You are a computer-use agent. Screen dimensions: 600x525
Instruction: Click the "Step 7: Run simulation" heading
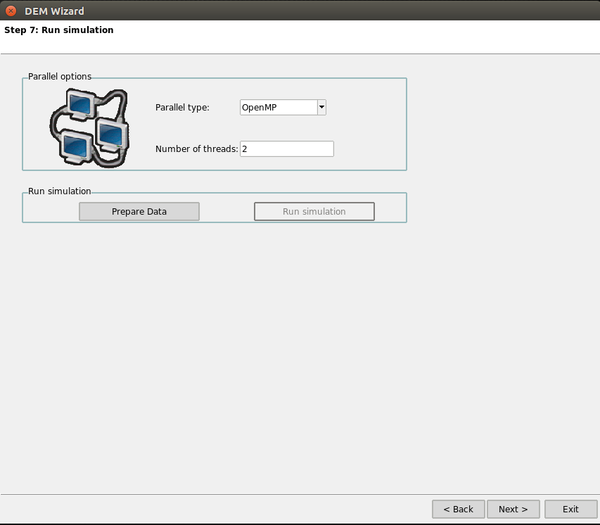(x=58, y=30)
